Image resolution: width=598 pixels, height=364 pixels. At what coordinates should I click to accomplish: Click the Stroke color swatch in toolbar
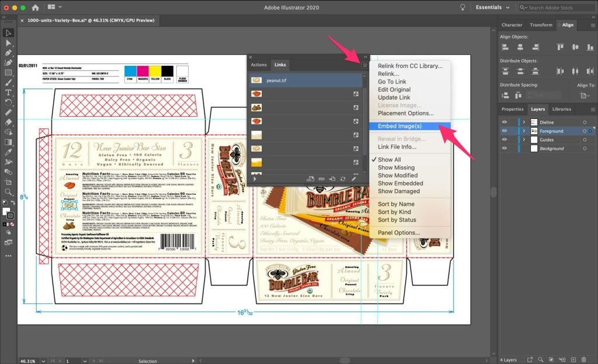[11, 215]
